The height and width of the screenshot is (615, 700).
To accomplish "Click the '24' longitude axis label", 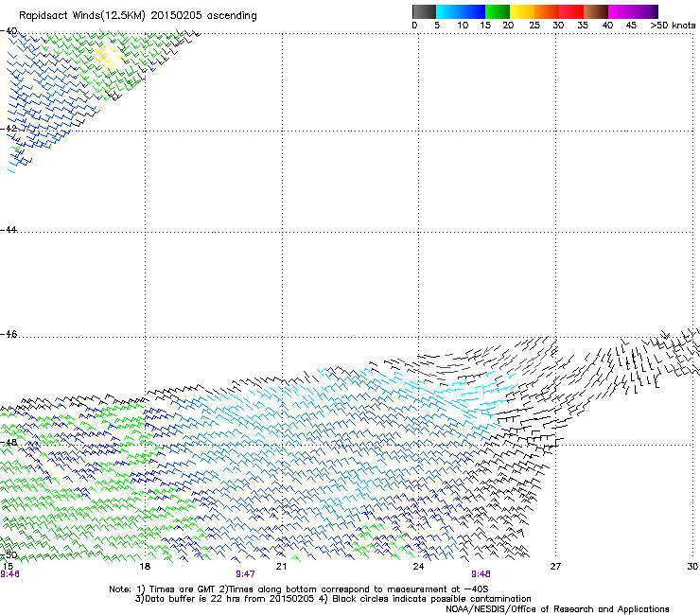I will pos(418,567).
